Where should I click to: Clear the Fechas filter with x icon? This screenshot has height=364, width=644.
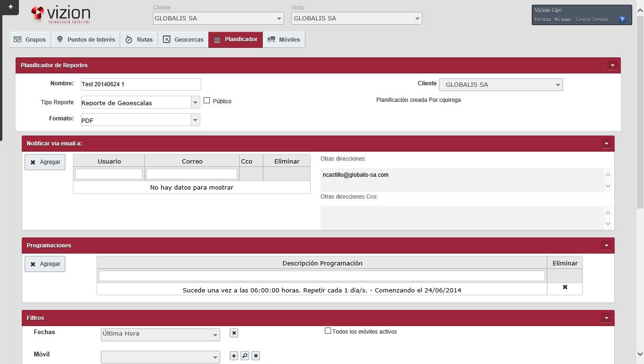tap(234, 333)
